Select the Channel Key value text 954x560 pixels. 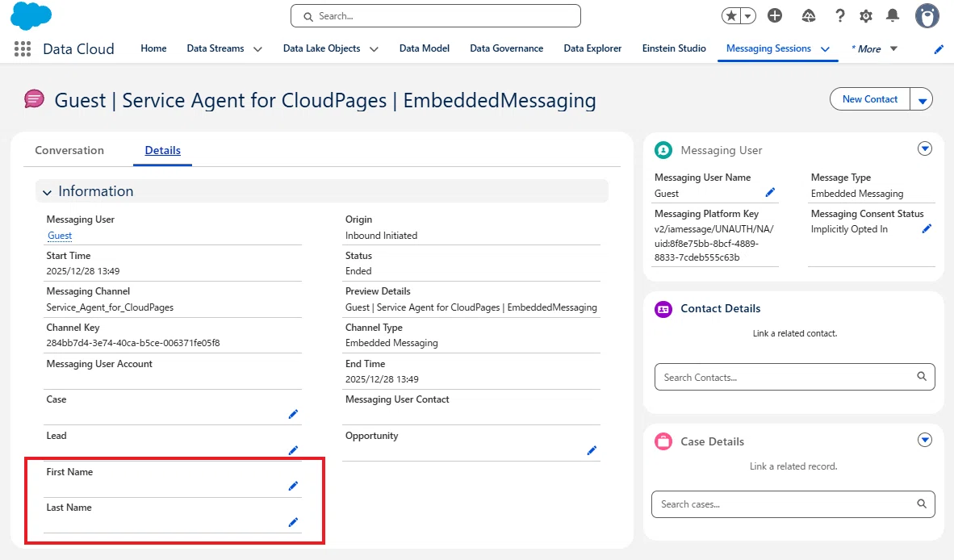133,343
